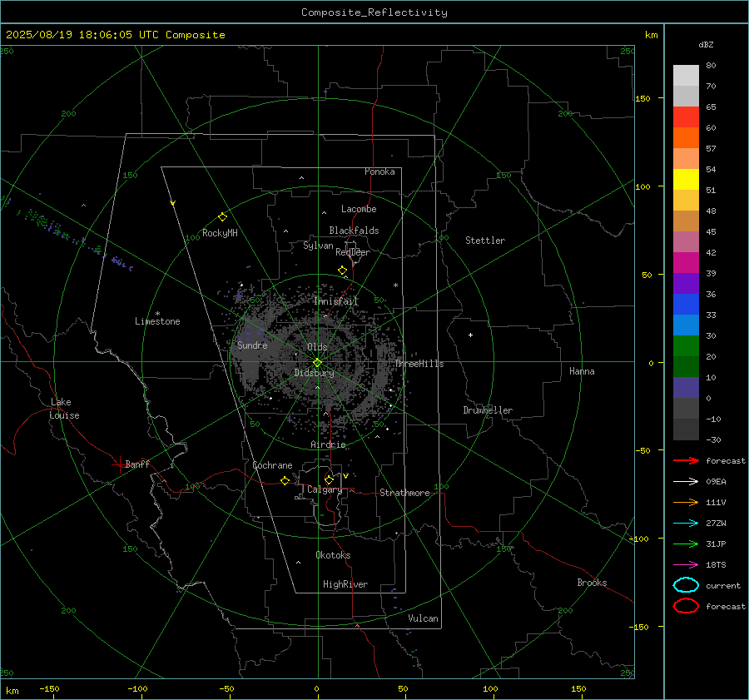The height and width of the screenshot is (700, 749).
Task: Click the white plus marker west of Hanna
Action: click(470, 335)
